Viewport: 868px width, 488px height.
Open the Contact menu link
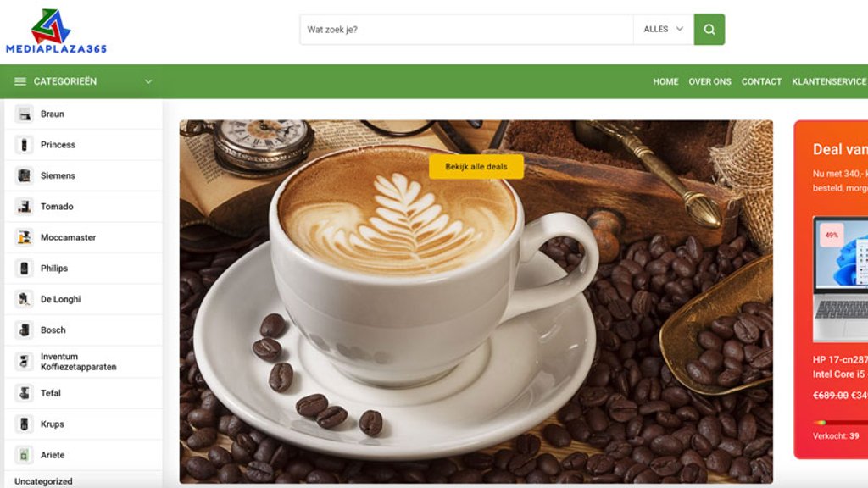(761, 82)
